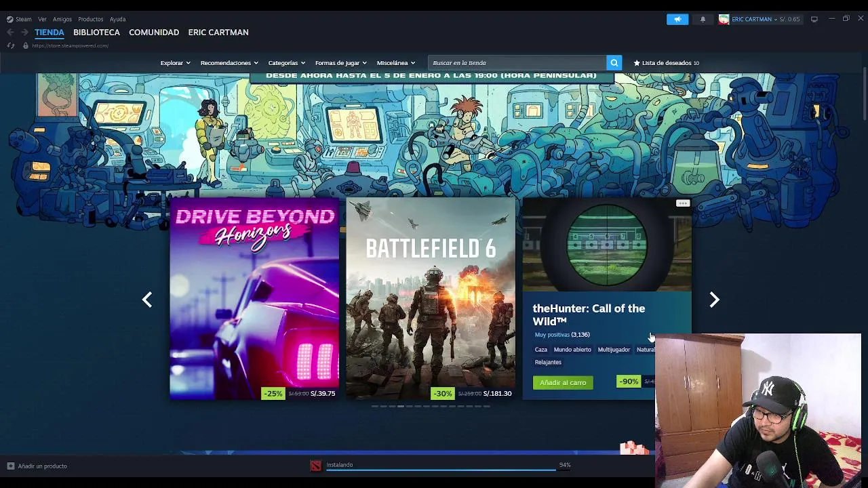This screenshot has height=488, width=868.
Task: Show next carousel items with right arrow
Action: [714, 300]
